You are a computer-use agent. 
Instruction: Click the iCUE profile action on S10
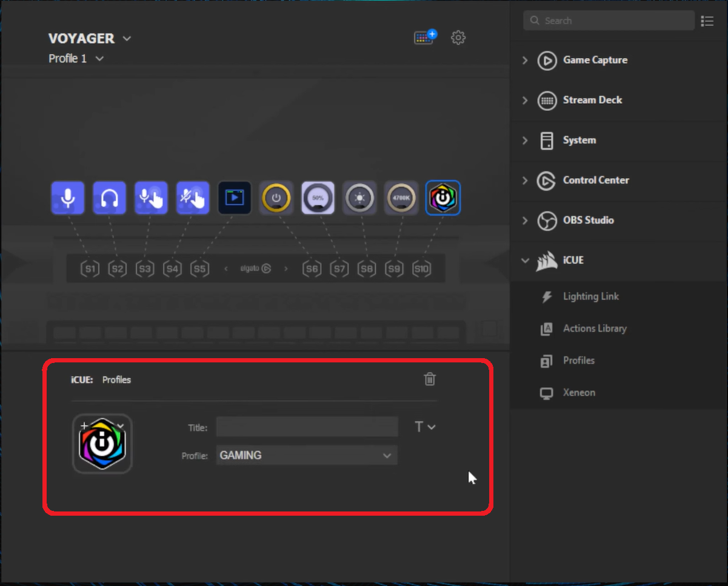(x=442, y=198)
